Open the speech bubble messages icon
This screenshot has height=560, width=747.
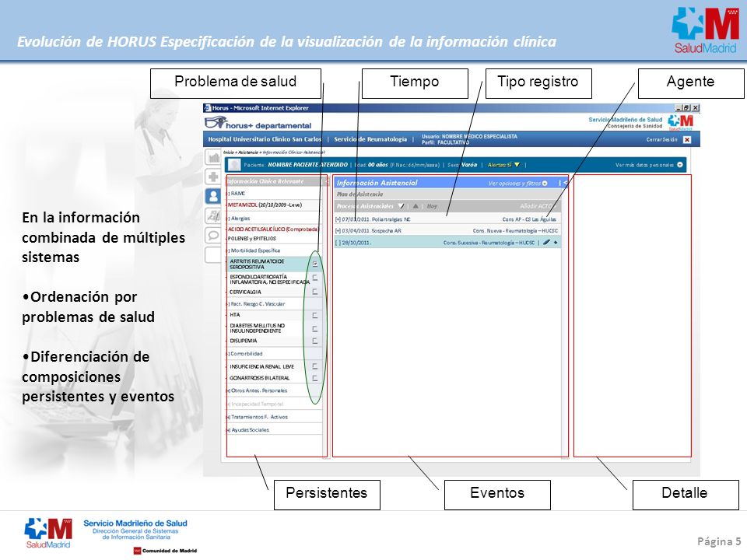pyautogui.click(x=213, y=235)
